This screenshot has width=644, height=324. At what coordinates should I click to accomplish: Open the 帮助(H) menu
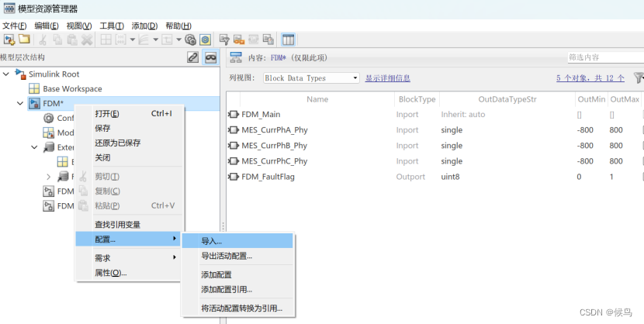click(x=178, y=26)
